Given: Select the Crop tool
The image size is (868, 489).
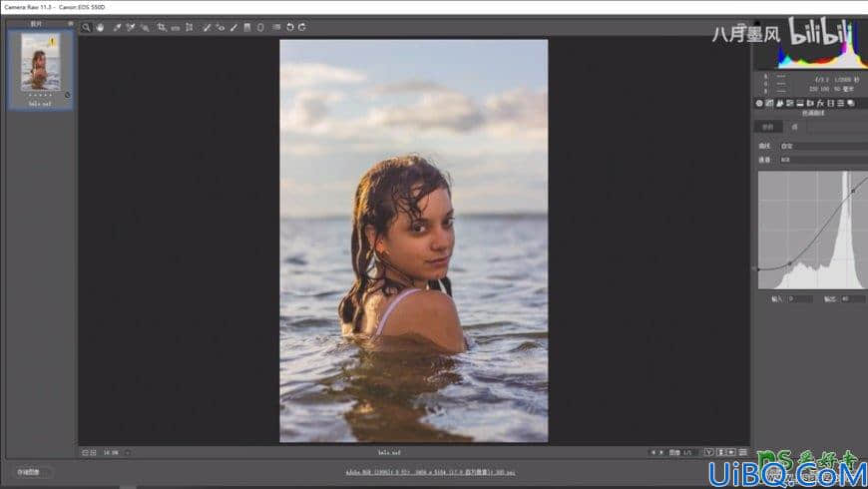Looking at the screenshot, I should pyautogui.click(x=162, y=27).
